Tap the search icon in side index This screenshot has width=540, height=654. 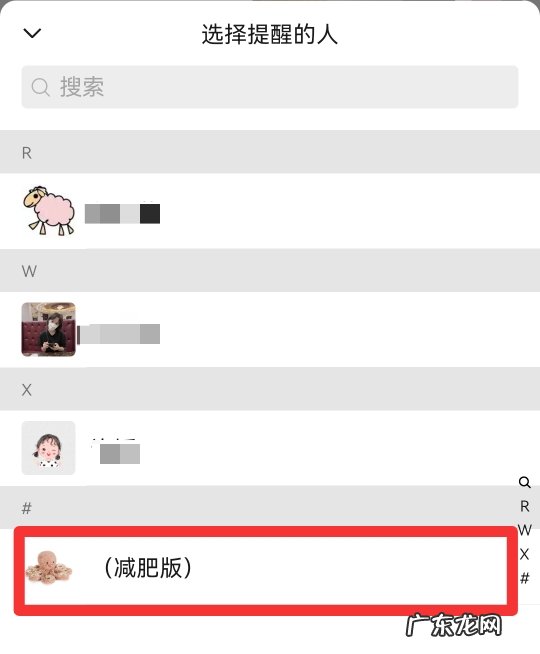[x=525, y=483]
